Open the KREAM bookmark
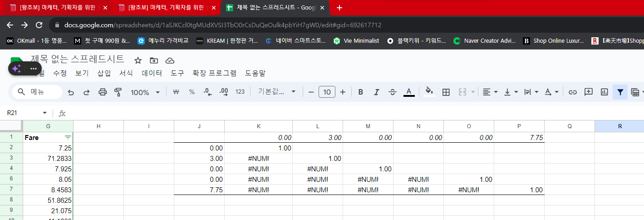Image resolution: width=644 pixels, height=220 pixels. point(227,41)
